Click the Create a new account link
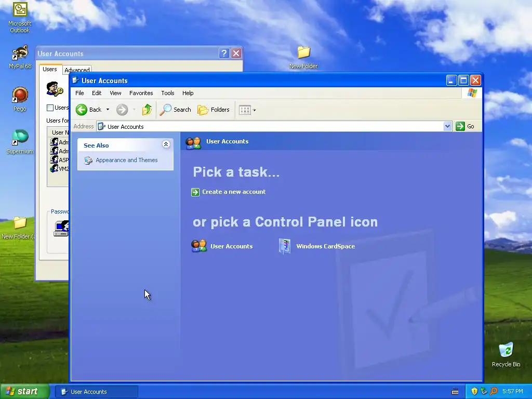Screen dimensions: 532x399 point(234,192)
